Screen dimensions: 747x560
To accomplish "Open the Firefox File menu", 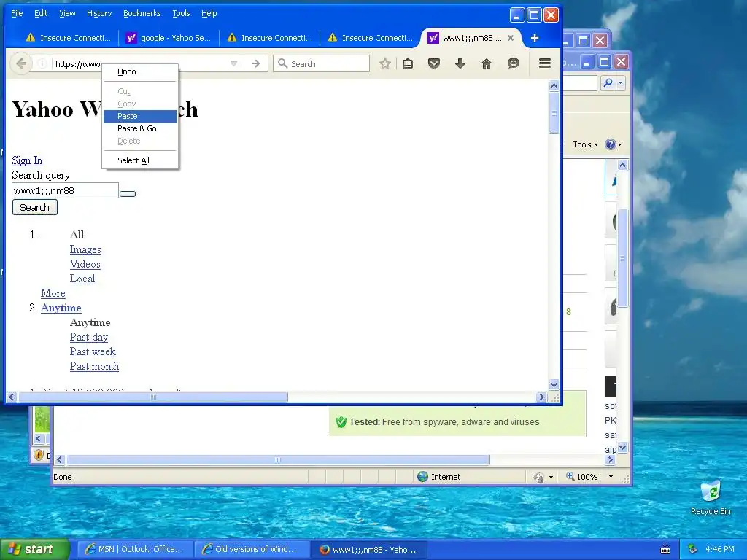I will pyautogui.click(x=17, y=13).
